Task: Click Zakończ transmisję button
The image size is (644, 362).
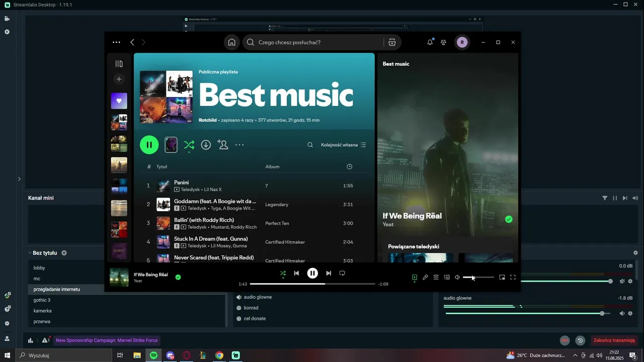Action: 614,340
